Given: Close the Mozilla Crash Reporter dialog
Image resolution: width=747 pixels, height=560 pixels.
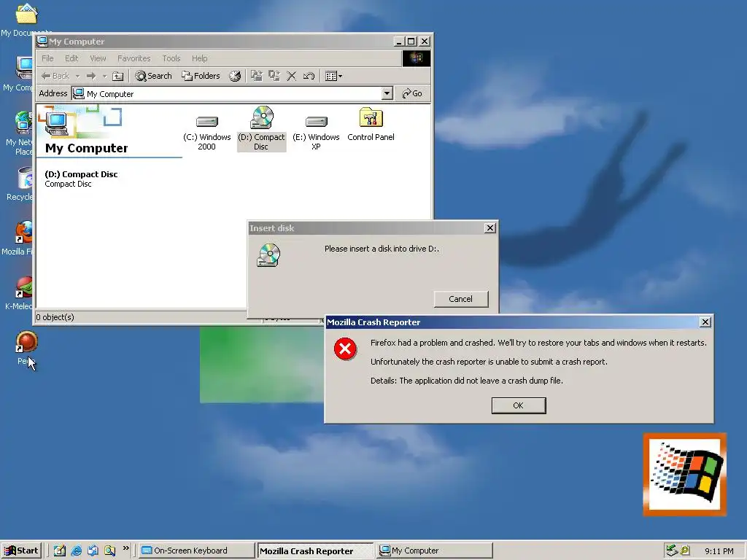Looking at the screenshot, I should point(705,322).
